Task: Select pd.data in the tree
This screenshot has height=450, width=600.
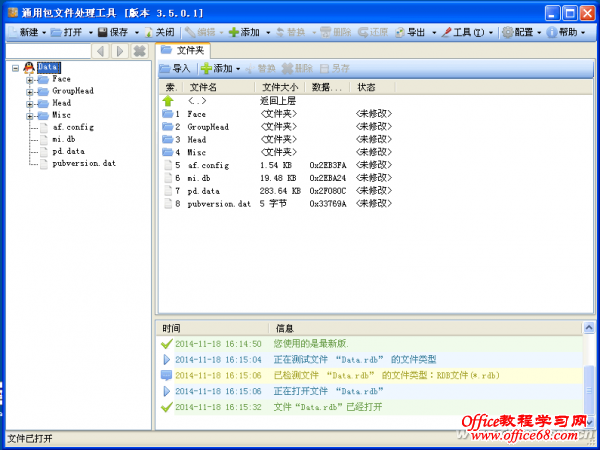Action: click(68, 151)
